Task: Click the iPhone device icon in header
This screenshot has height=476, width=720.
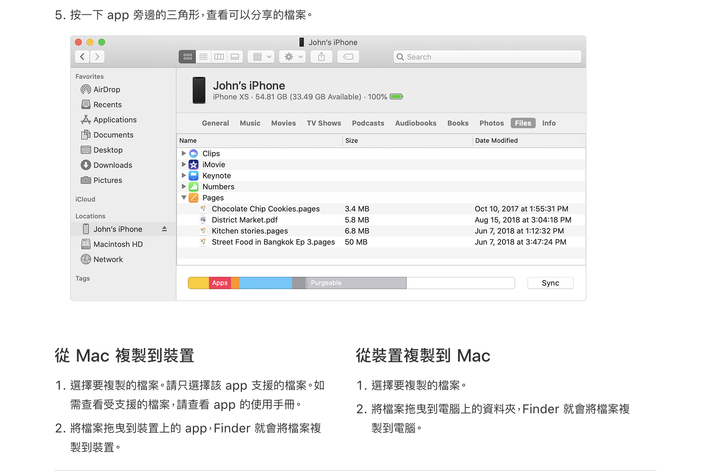Action: [199, 90]
